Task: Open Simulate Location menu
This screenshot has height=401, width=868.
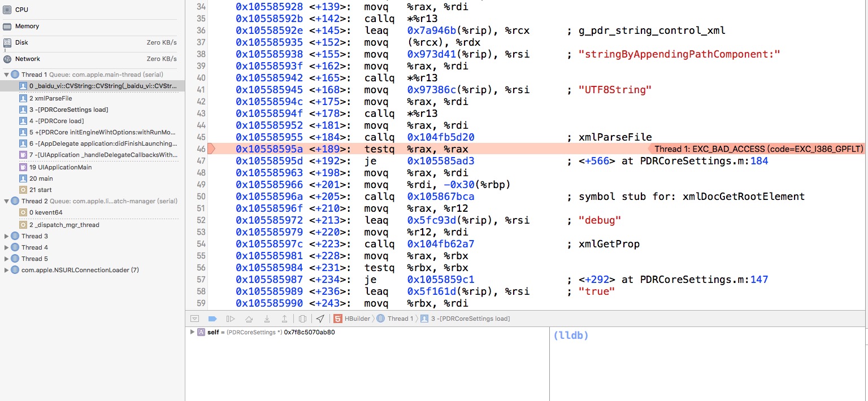Action: click(320, 319)
